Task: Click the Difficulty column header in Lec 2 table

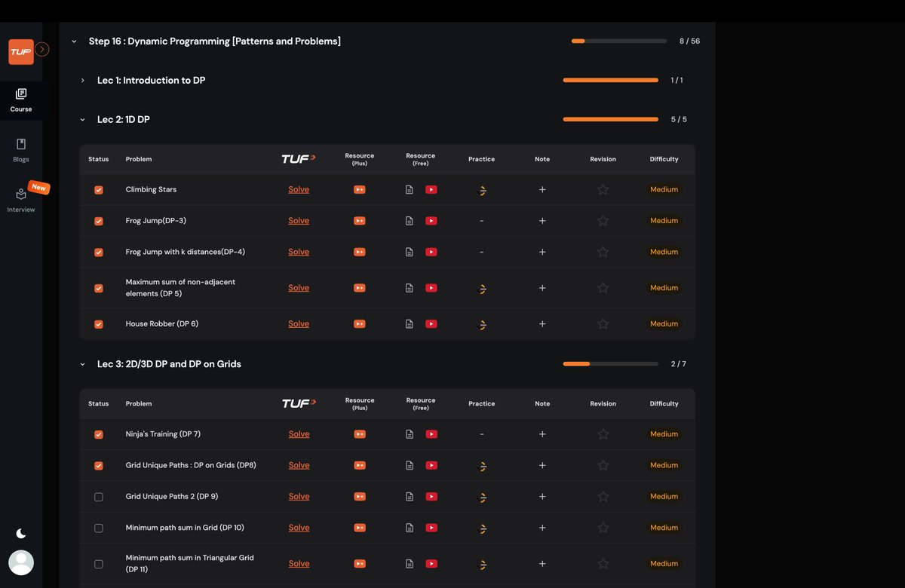Action: pyautogui.click(x=664, y=159)
